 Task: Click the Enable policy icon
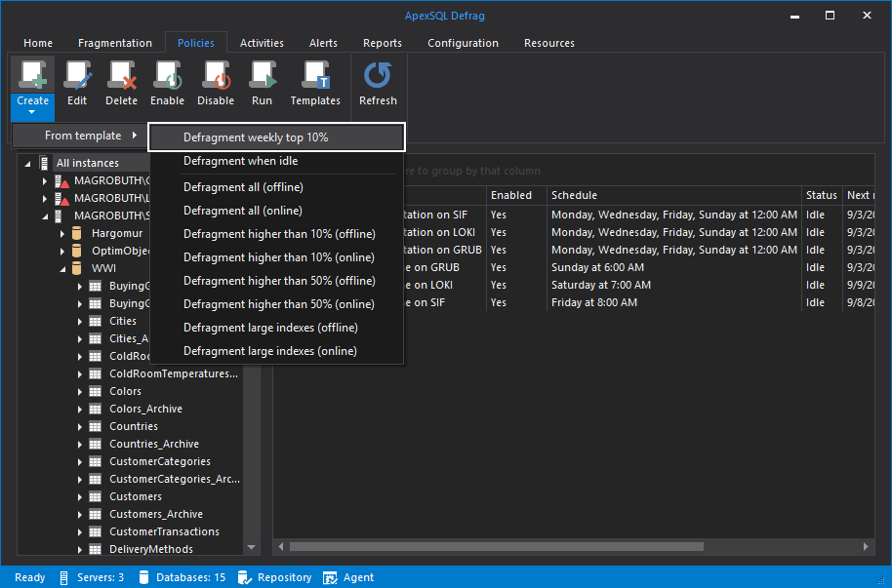pyautogui.click(x=167, y=75)
